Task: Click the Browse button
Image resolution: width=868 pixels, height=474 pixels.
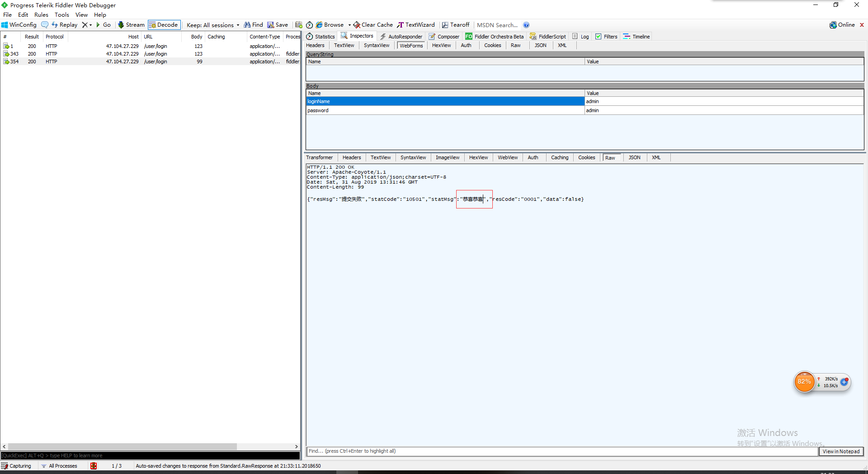Action: tap(330, 25)
